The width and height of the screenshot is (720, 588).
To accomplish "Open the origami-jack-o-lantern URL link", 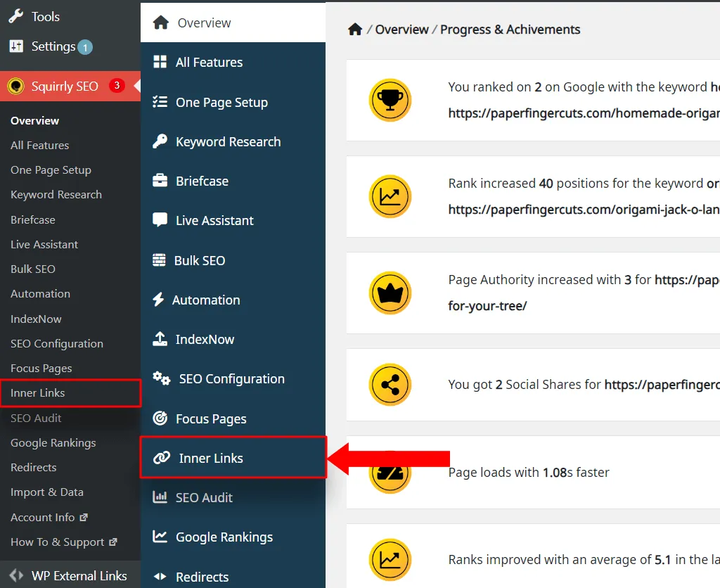I will tap(584, 210).
